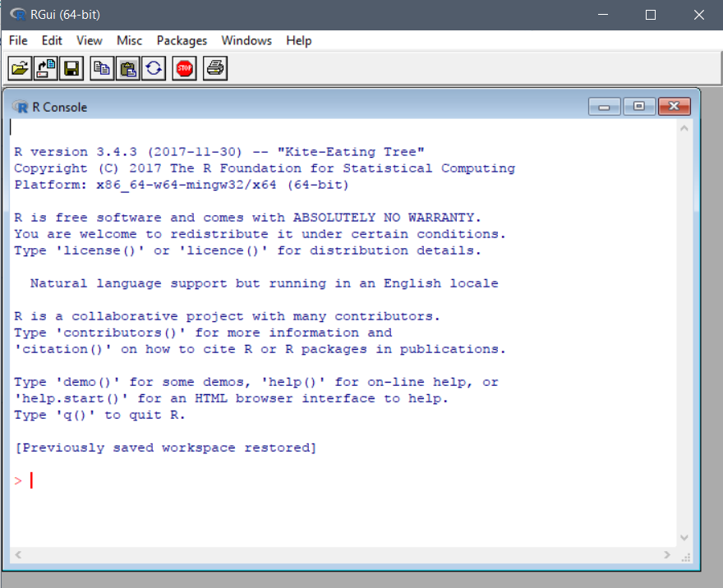Viewport: 723px width, 588px height.
Task: Open the Windows menu
Action: coord(246,40)
